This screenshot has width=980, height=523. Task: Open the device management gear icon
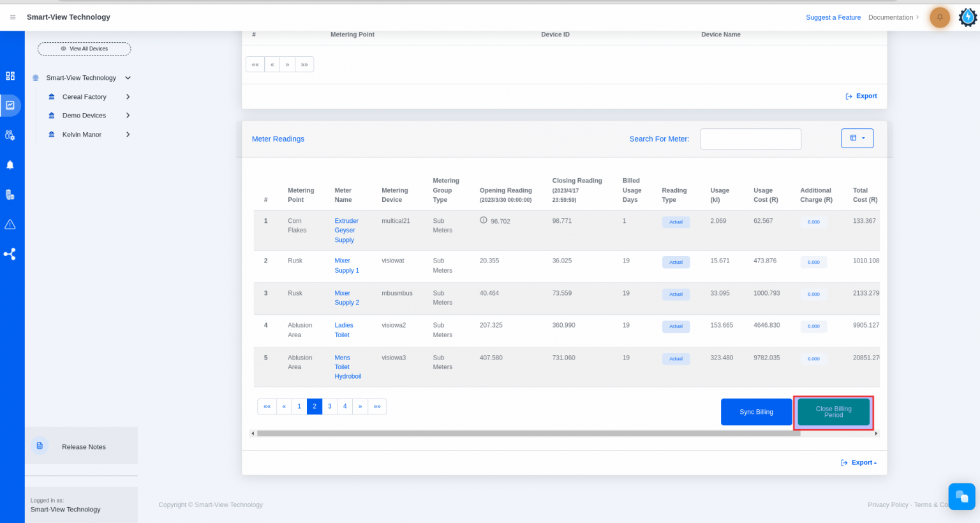pyautogui.click(x=10, y=135)
